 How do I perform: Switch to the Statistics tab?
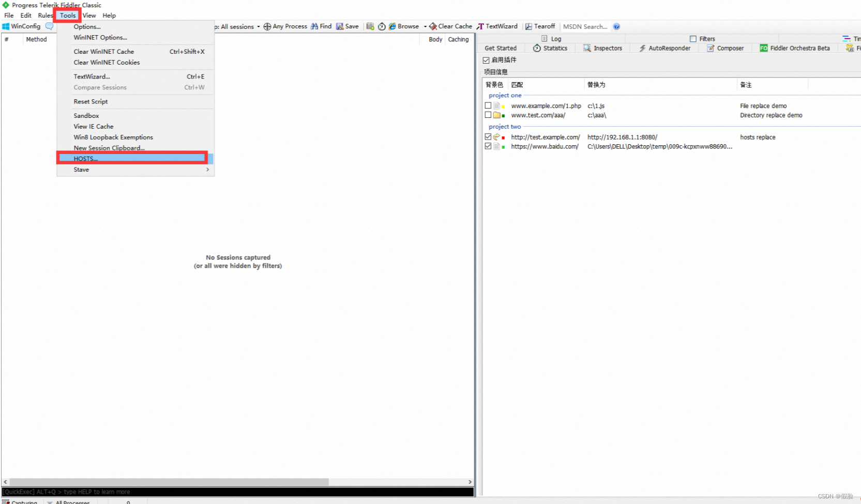550,48
